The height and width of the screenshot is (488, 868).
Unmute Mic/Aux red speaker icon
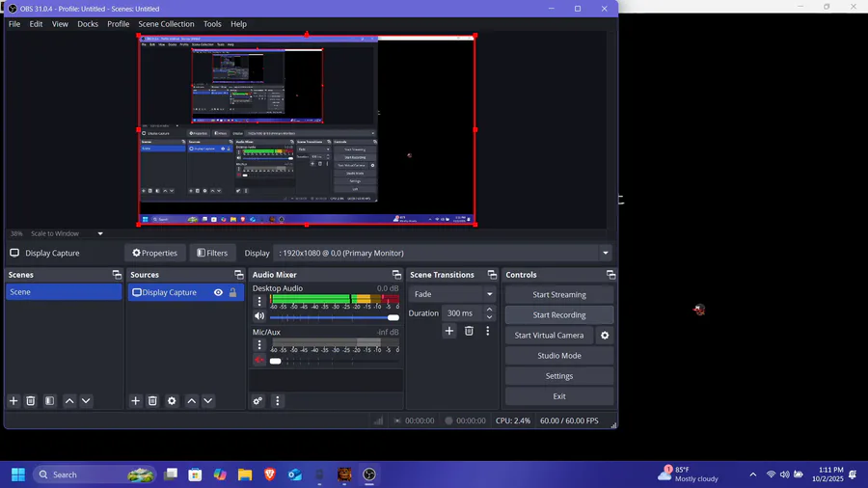point(259,360)
